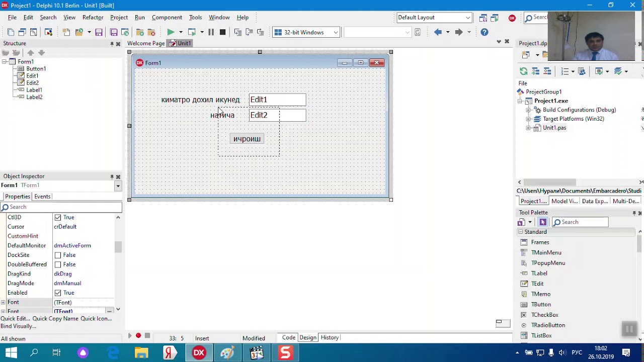Switch to the Welcome Page tab
This screenshot has height=362, width=644.
[146, 43]
